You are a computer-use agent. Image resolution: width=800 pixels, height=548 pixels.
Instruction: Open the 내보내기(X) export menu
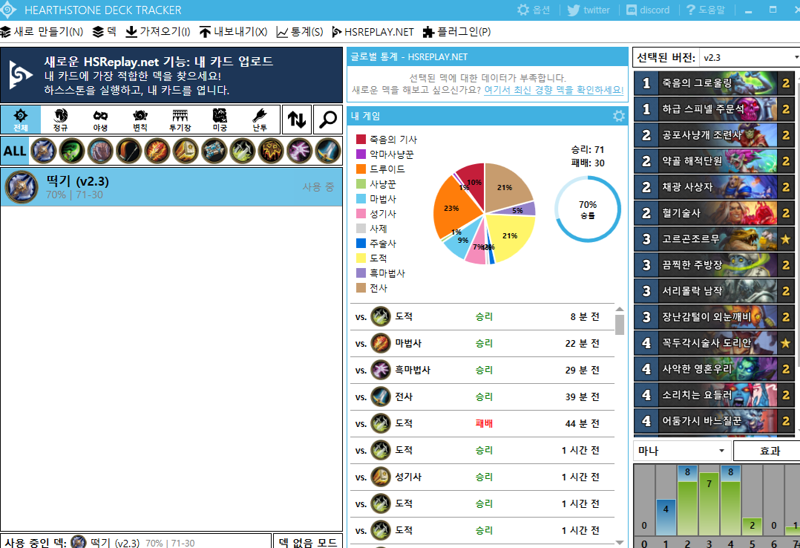(x=233, y=32)
